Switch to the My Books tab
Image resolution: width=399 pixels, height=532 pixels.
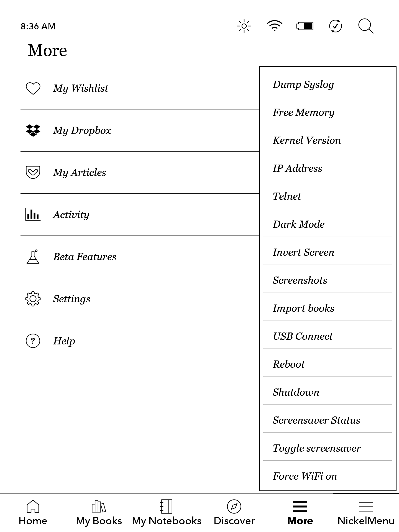pos(99,513)
